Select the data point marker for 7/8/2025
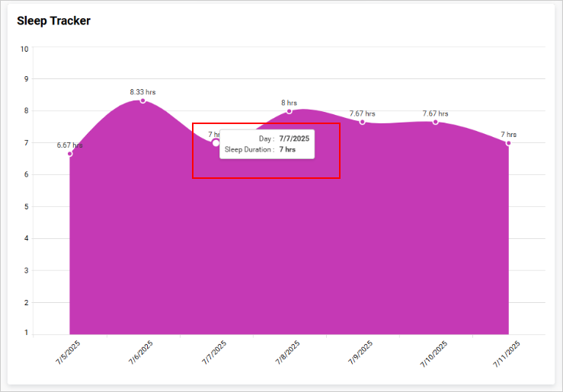This screenshot has height=392, width=563. coord(289,111)
